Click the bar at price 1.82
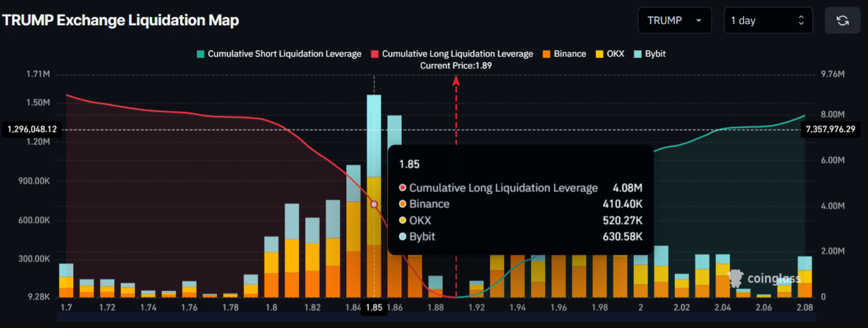This screenshot has height=328, width=868. coord(312,258)
